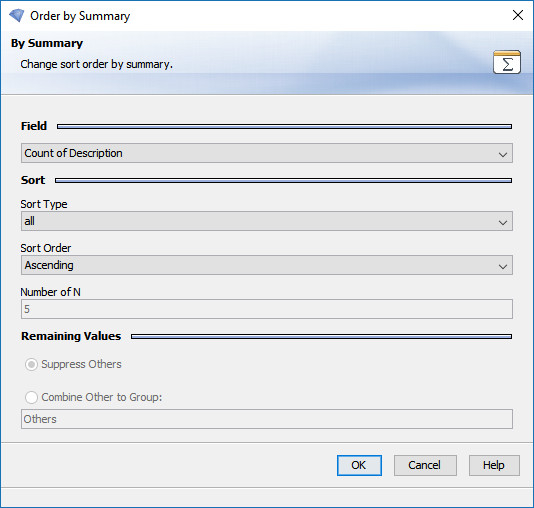
Task: Click the Cancel button
Action: (x=425, y=465)
